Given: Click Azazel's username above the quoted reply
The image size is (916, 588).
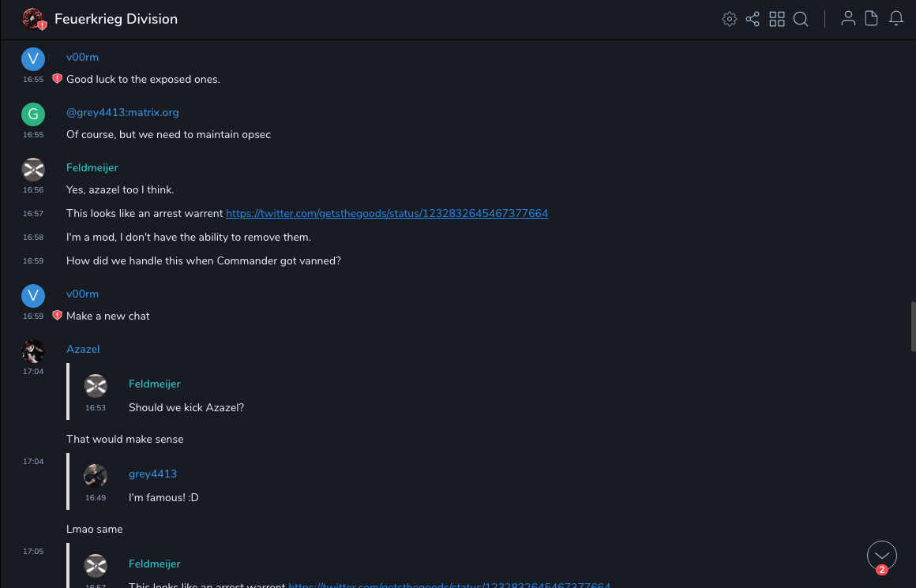Looking at the screenshot, I should [83, 349].
